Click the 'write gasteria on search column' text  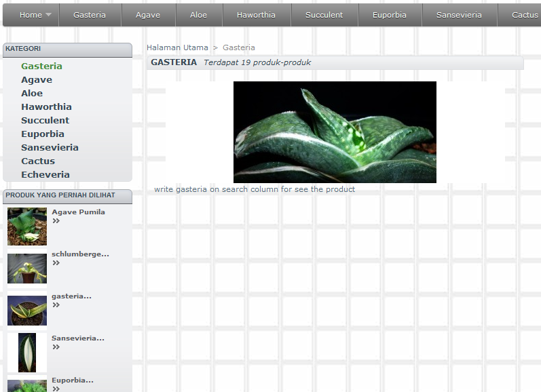[255, 189]
